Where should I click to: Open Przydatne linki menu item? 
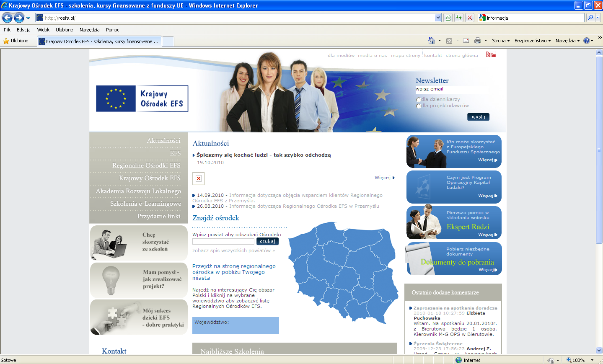(x=159, y=216)
